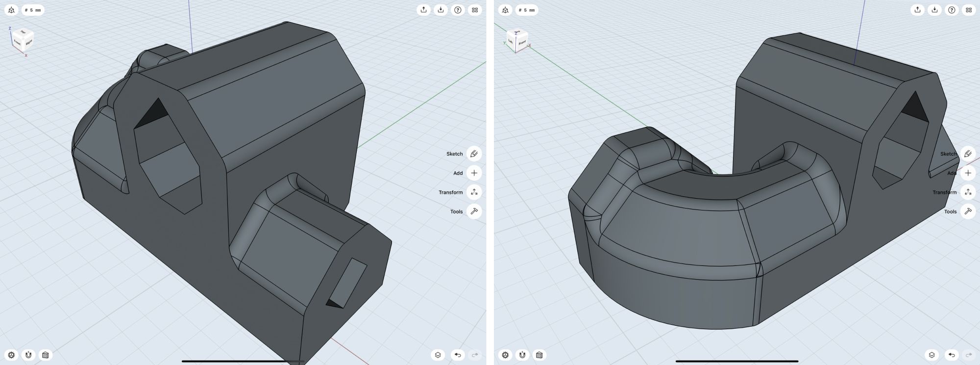
Task: Open four-squares designs icon, right screenshot
Action: (969, 10)
